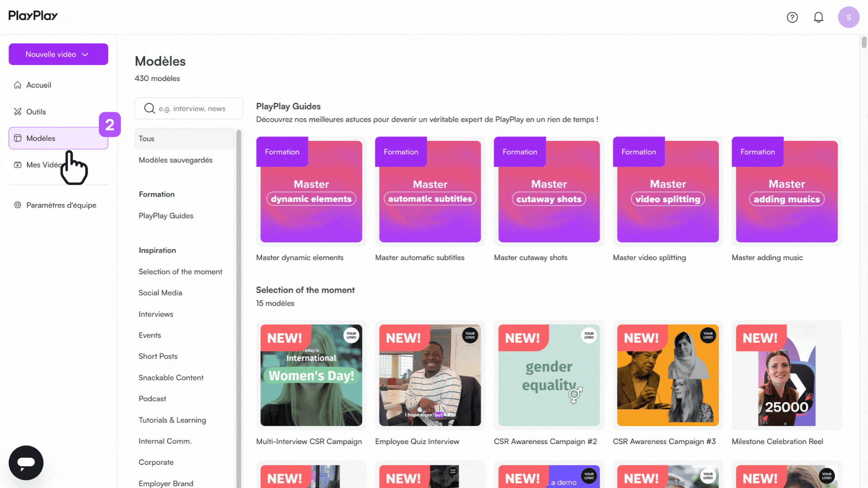Viewport: 868px width, 488px height.
Task: Open the CSR Awareness Campaign #2 thumbnail
Action: (549, 375)
